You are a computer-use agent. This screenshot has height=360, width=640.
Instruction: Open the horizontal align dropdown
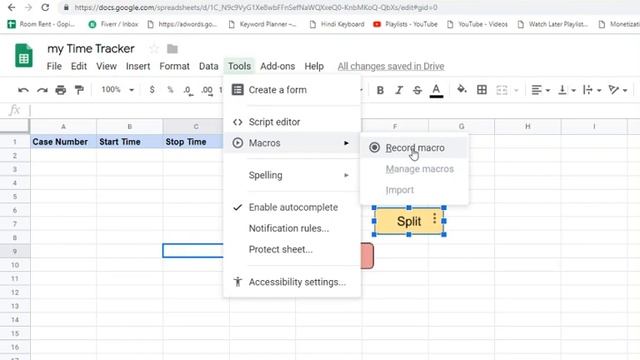[541, 90]
